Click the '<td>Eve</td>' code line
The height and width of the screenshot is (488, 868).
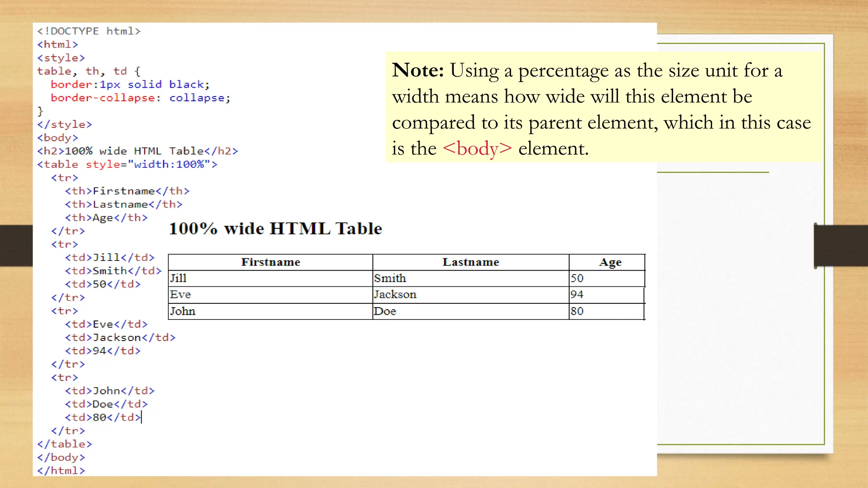click(106, 324)
